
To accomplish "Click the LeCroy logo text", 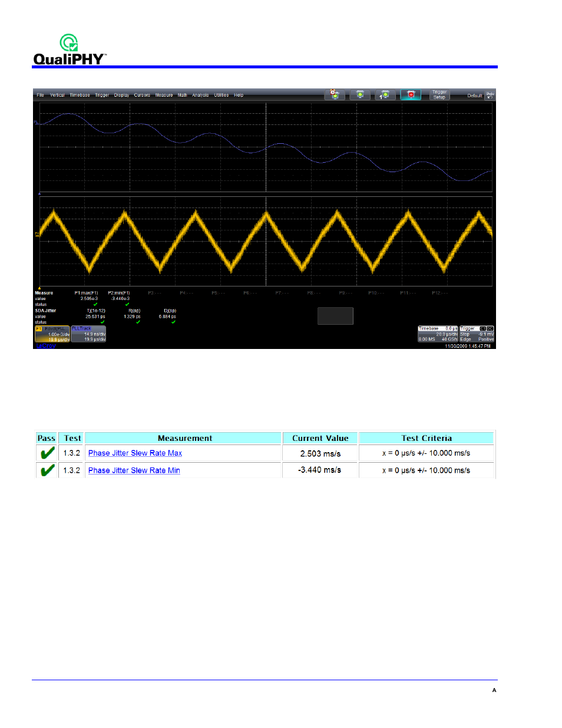I will point(45,346).
